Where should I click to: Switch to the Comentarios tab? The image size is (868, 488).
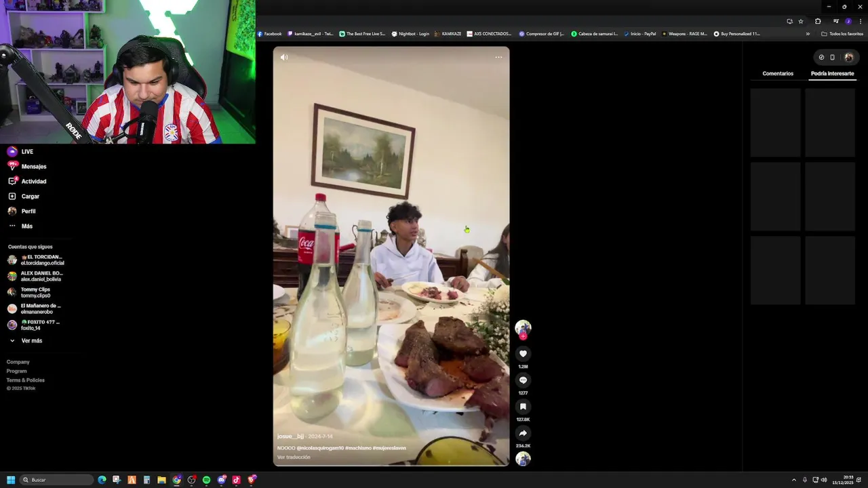pos(778,73)
